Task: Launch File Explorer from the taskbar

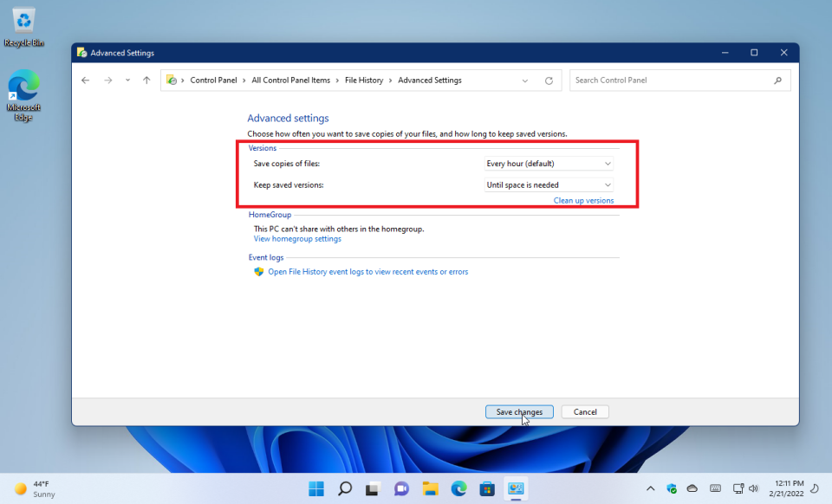Action: pos(430,488)
